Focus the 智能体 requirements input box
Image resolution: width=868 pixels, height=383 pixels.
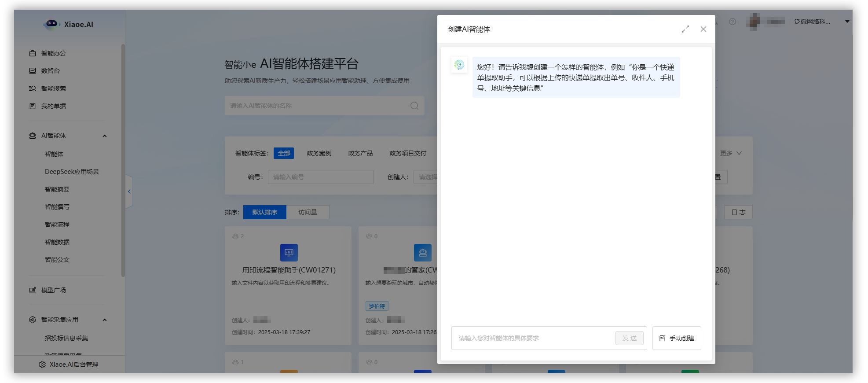click(x=534, y=338)
